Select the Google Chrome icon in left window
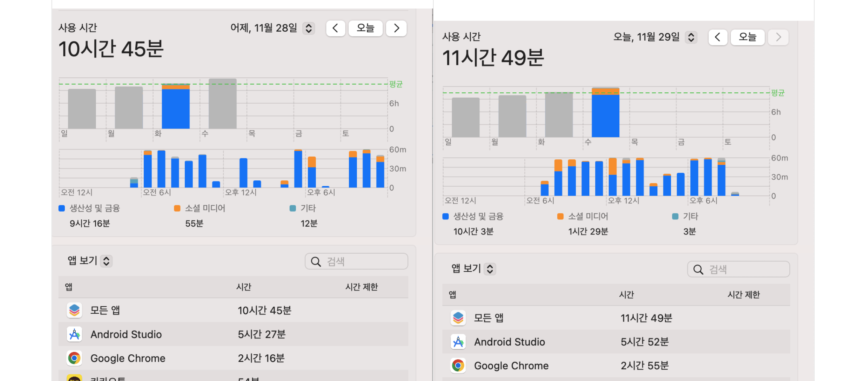This screenshot has height=381, width=868. coord(74,358)
